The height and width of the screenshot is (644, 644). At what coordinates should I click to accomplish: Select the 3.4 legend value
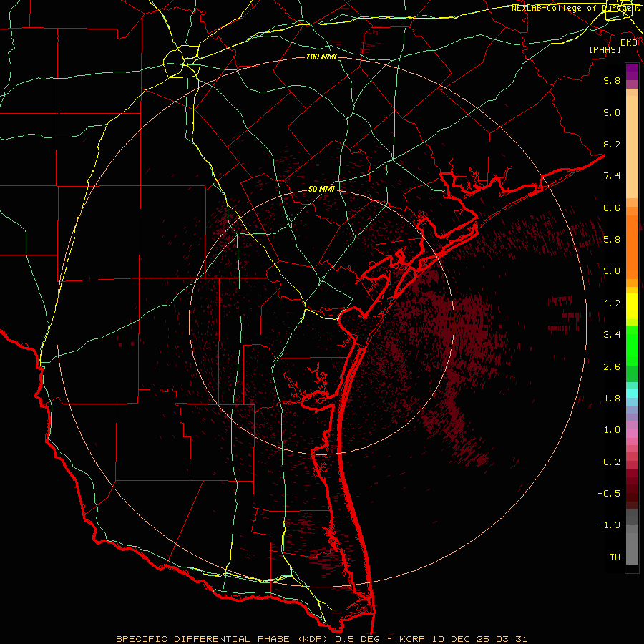click(612, 335)
